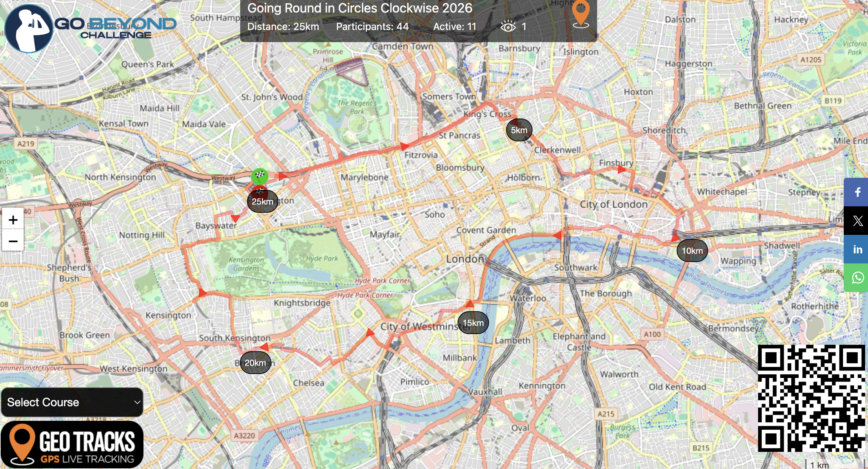Click the Select Course chevron arrow
This screenshot has height=469, width=868.
pos(137,402)
